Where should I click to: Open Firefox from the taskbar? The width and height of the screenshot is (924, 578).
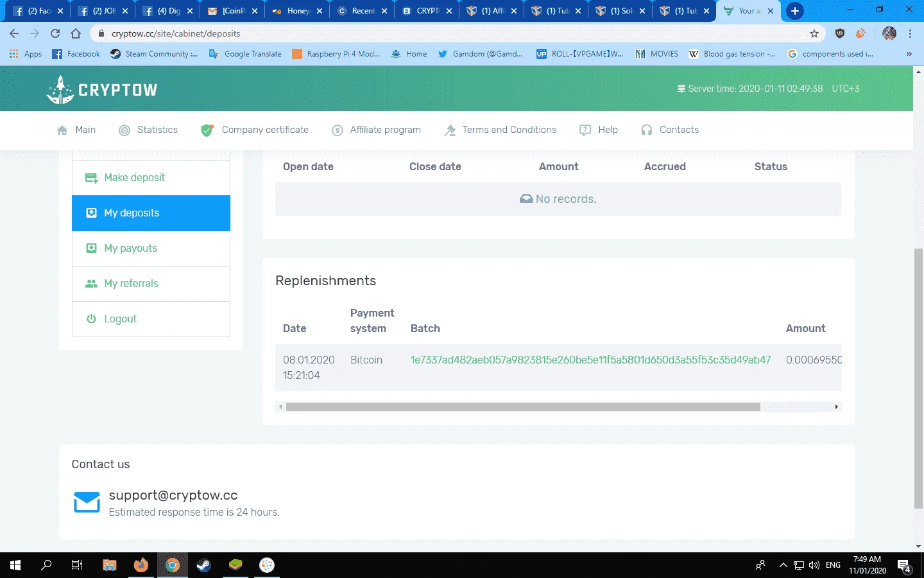click(x=141, y=565)
